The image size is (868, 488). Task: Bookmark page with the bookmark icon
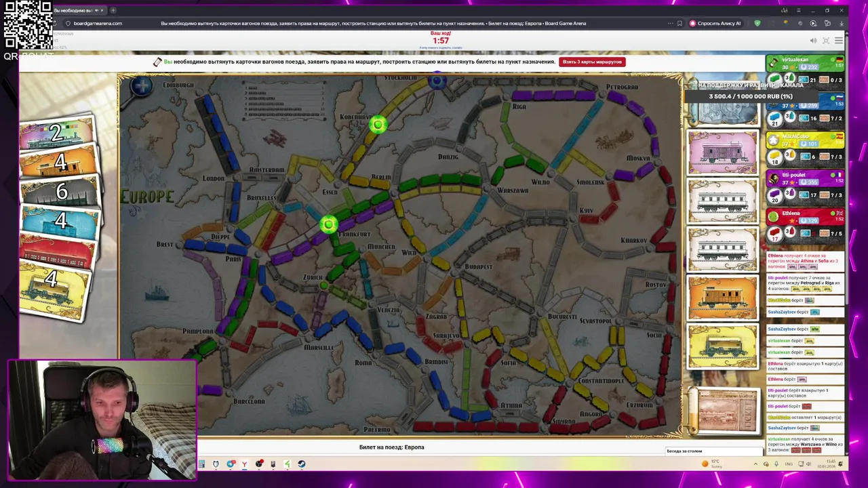pyautogui.click(x=679, y=23)
